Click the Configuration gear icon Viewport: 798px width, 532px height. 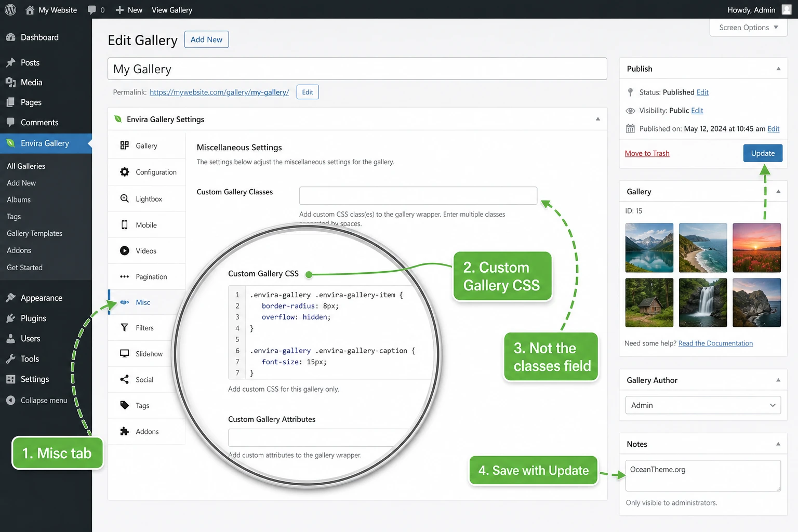click(x=125, y=172)
